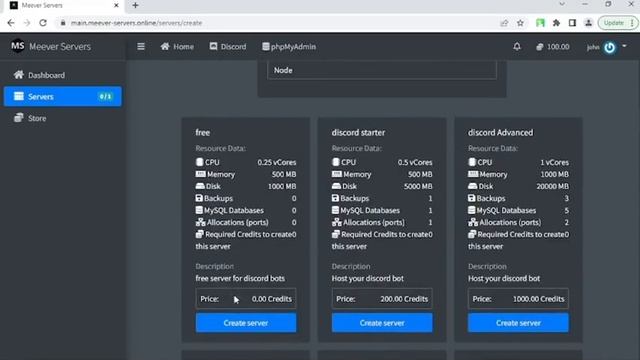Click the Allocations icon in discord Advanced

473,222
